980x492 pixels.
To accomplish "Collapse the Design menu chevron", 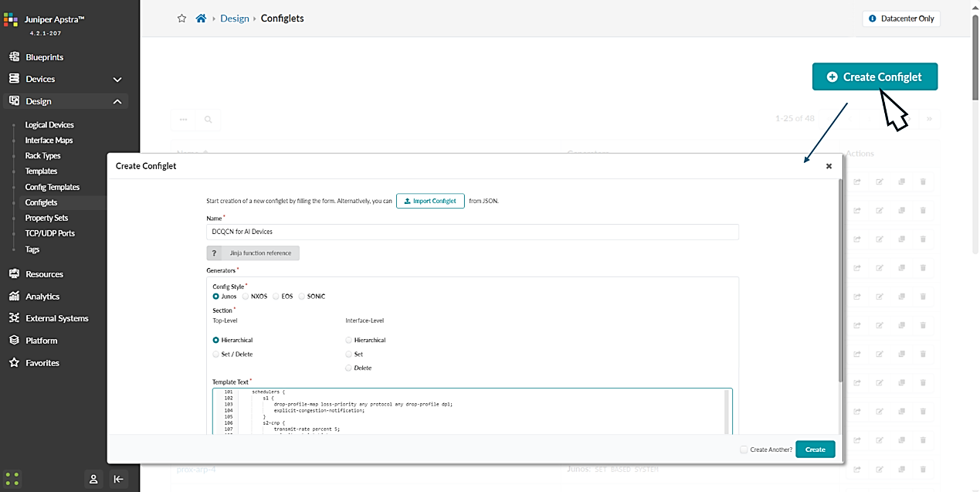I will (117, 102).
